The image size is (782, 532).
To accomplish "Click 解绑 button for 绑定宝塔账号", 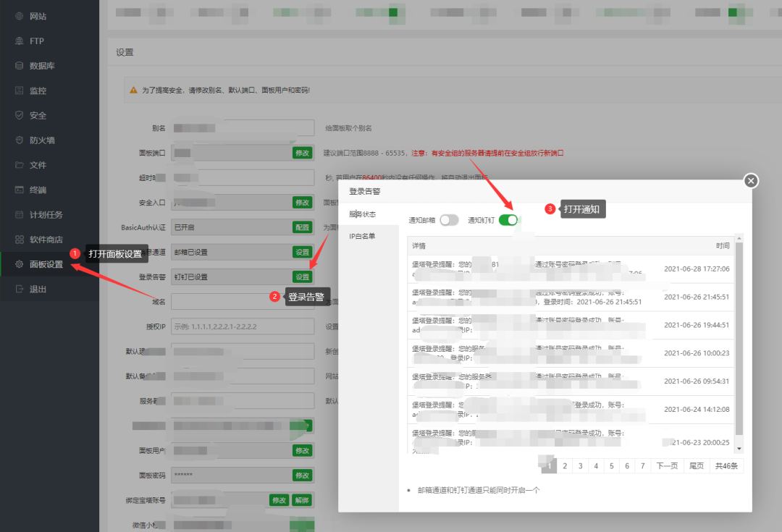I will 302,500.
